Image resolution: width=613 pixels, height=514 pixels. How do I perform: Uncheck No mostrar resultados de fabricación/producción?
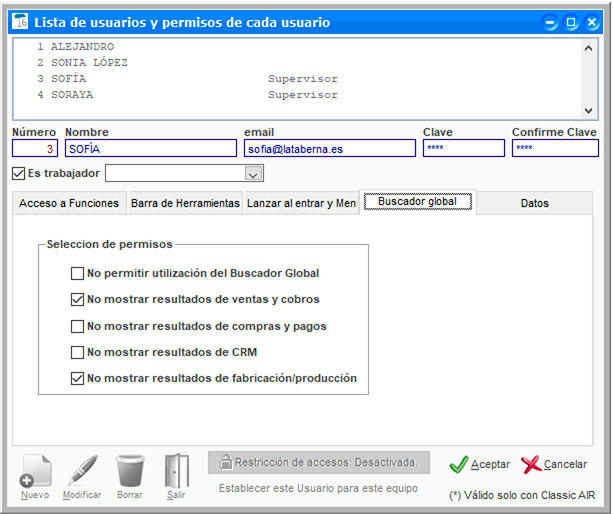tap(77, 378)
